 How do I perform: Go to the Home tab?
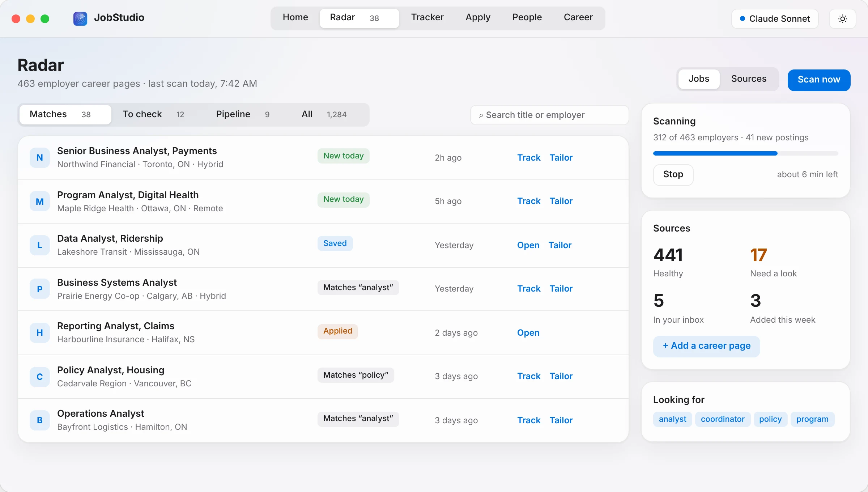(x=295, y=17)
